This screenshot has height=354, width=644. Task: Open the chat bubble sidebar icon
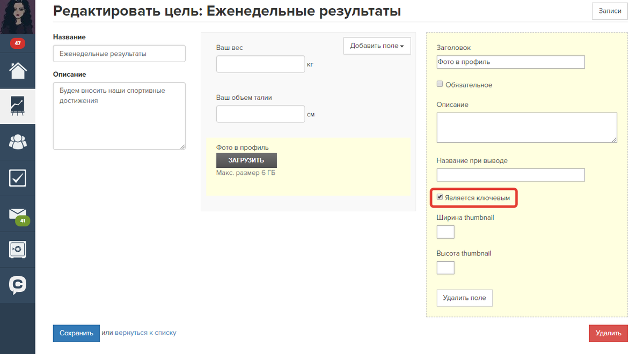18,285
